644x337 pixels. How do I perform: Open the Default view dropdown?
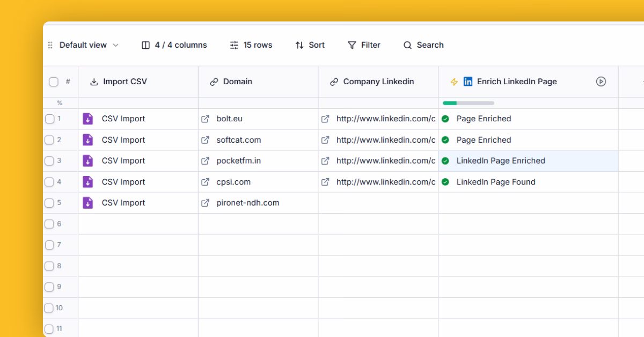89,45
